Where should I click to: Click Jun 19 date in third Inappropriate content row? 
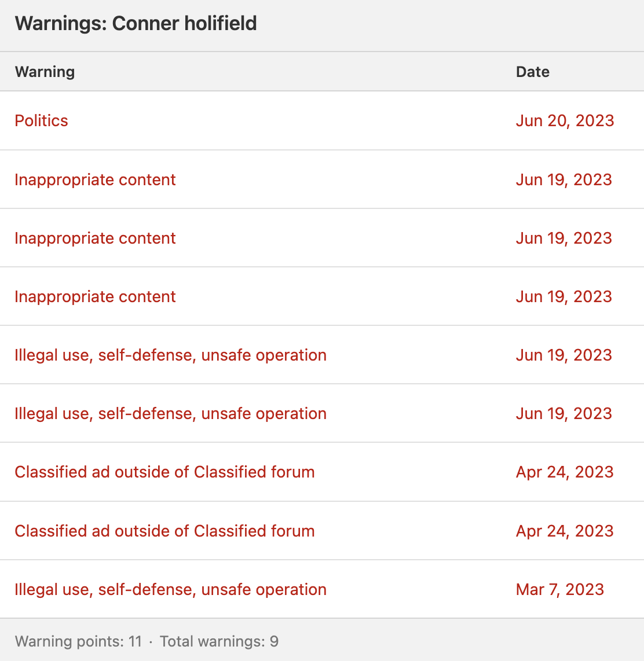click(x=564, y=297)
